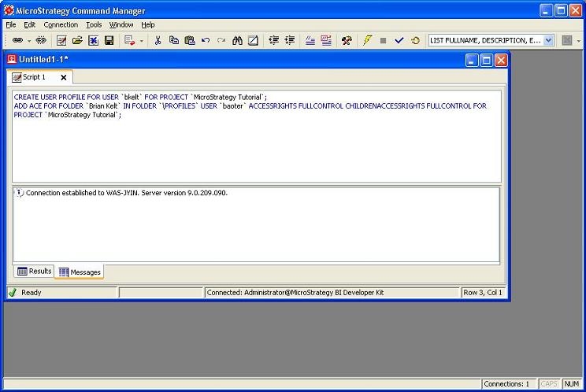Image resolution: width=586 pixels, height=392 pixels.
Task: Switch to the Results tab
Action: (x=35, y=272)
